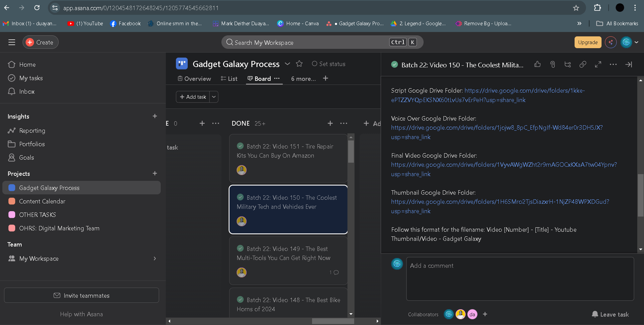This screenshot has height=325, width=644.
Task: Open the Thumbnail Google Drive folder link
Action: coord(500,206)
